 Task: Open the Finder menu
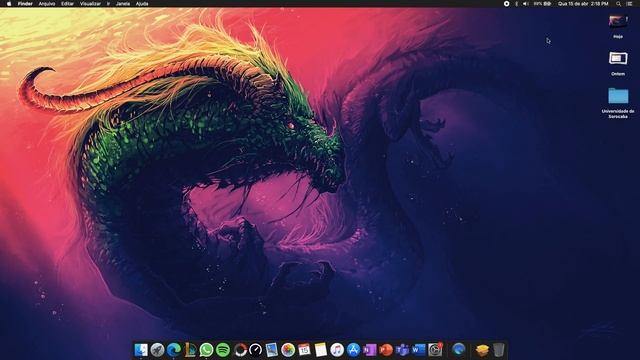(x=25, y=4)
